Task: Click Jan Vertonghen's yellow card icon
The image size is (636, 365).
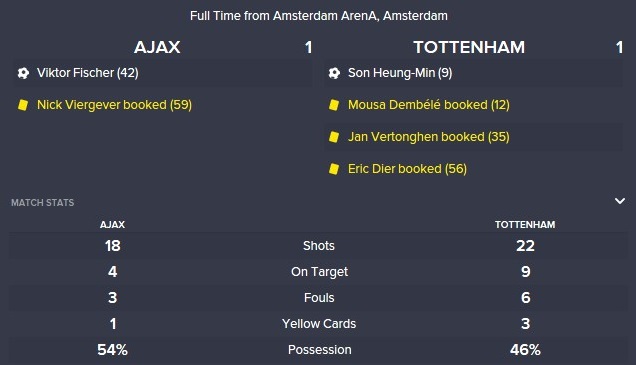Action: (334, 137)
